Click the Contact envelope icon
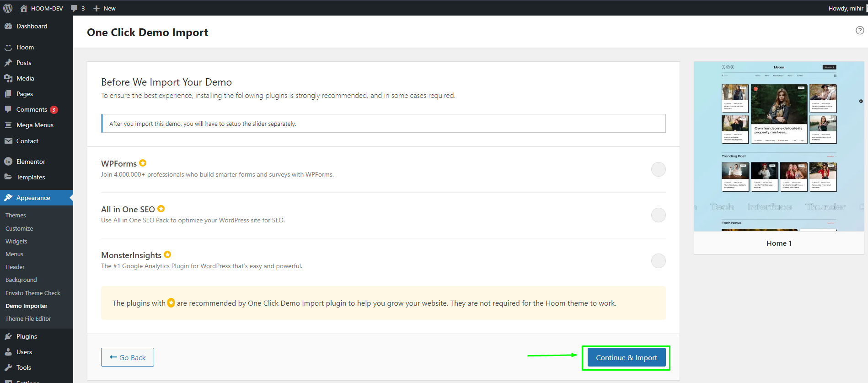The width and height of the screenshot is (868, 383). pyautogui.click(x=8, y=141)
